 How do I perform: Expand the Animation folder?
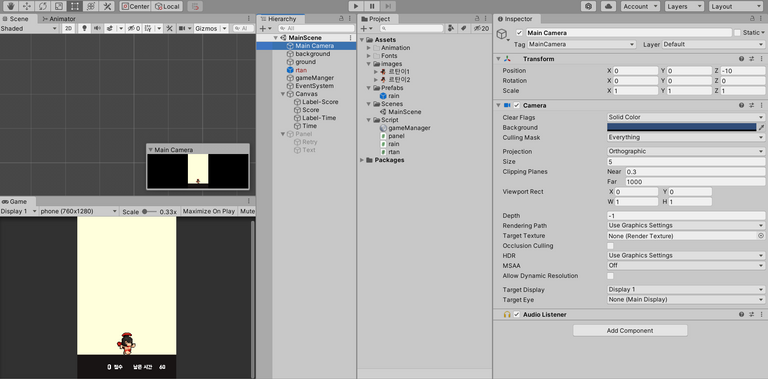click(x=369, y=48)
